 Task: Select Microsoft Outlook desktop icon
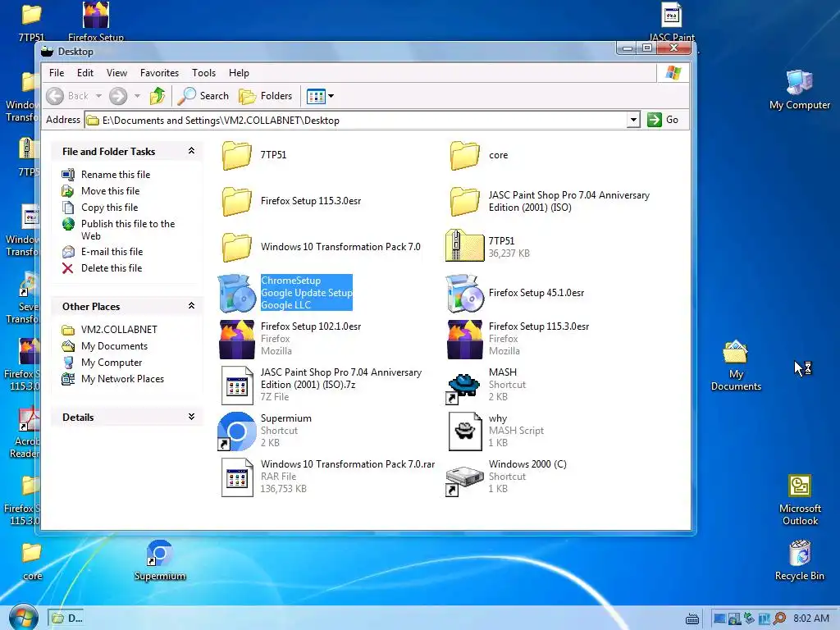pos(799,500)
